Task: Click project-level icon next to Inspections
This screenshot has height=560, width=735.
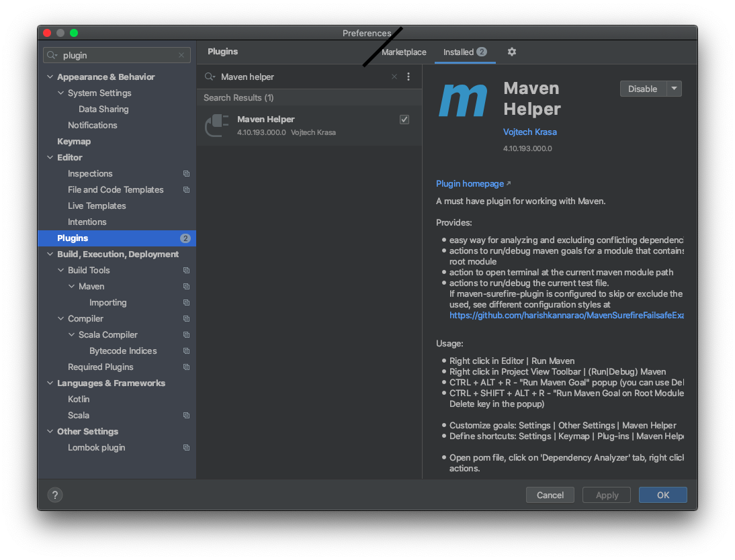Action: click(x=186, y=174)
